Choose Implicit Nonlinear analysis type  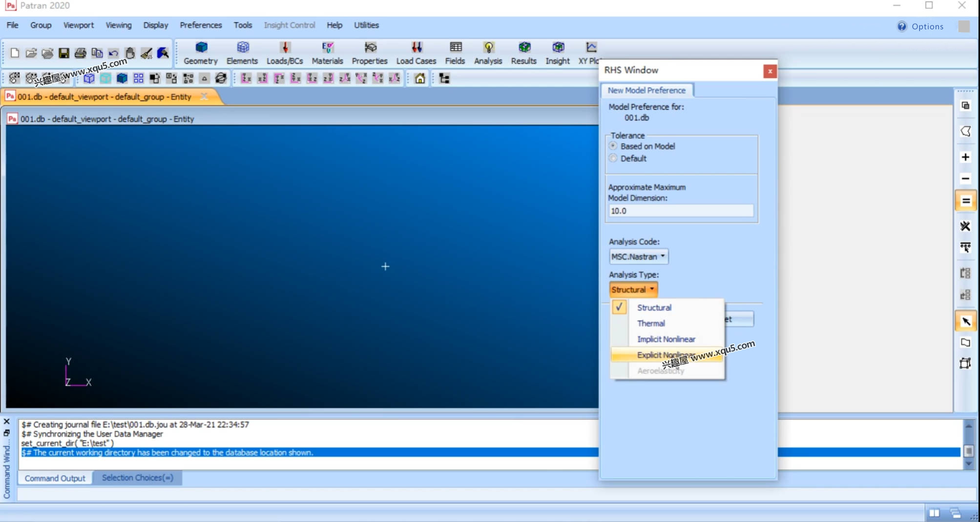(x=667, y=339)
